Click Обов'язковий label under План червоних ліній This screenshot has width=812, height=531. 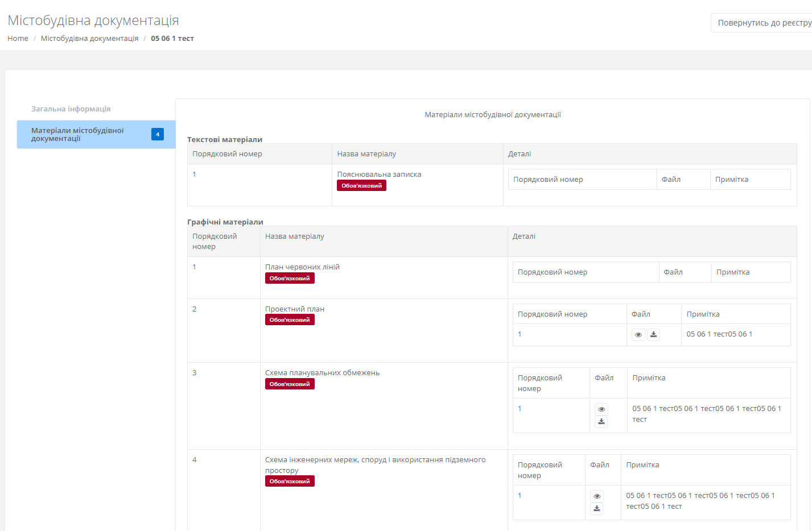pos(290,279)
